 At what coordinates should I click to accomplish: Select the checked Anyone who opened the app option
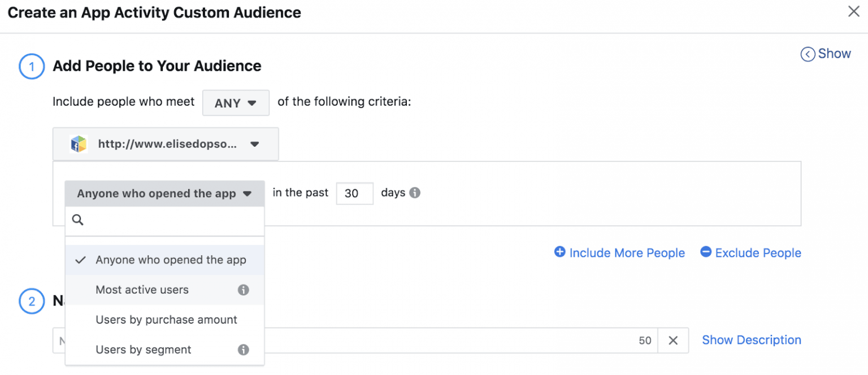click(x=171, y=260)
